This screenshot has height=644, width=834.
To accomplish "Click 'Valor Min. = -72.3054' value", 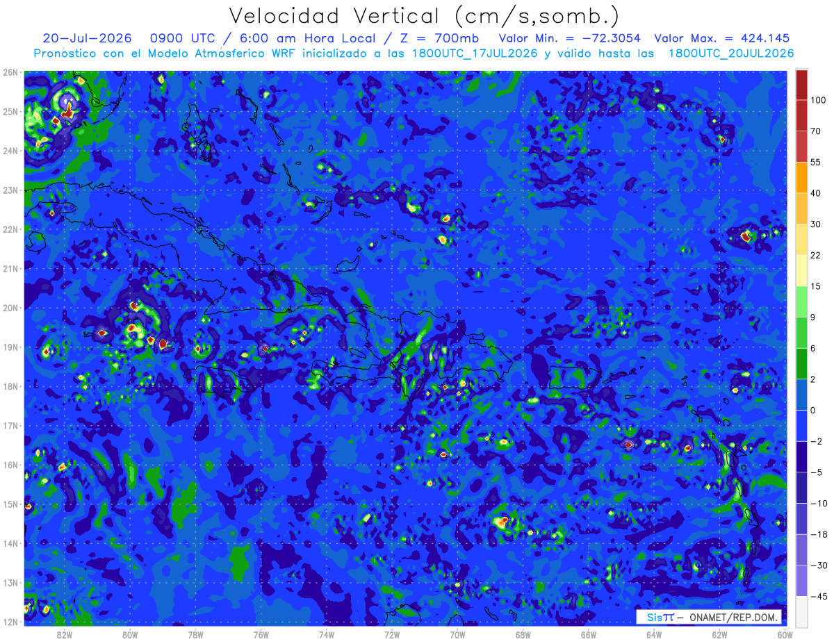I will coord(570,38).
